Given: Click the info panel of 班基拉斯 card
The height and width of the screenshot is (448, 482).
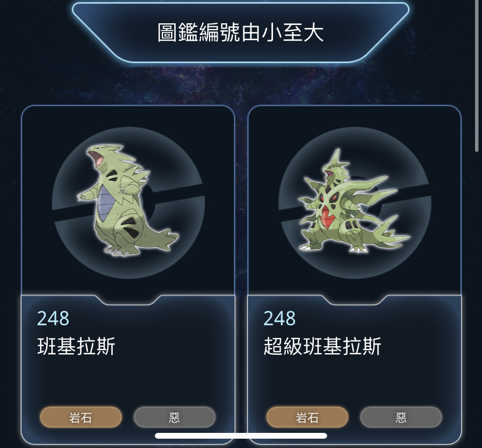Looking at the screenshot, I should click(x=128, y=370).
